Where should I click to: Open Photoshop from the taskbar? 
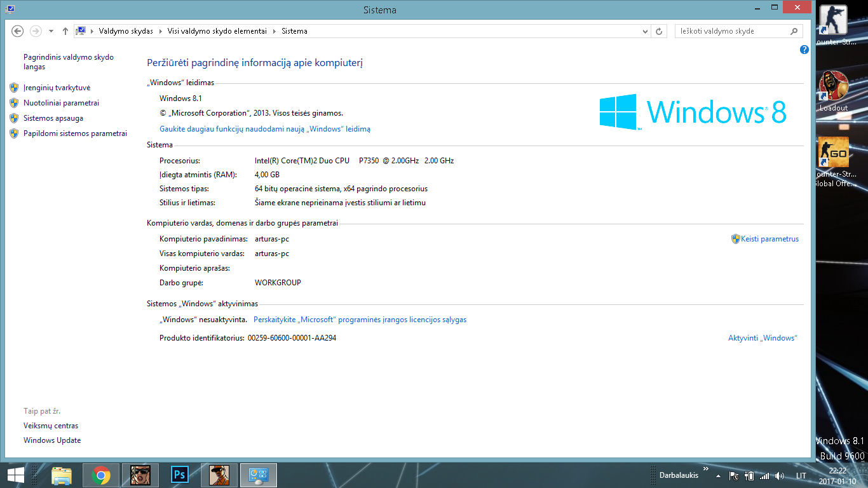tap(180, 475)
